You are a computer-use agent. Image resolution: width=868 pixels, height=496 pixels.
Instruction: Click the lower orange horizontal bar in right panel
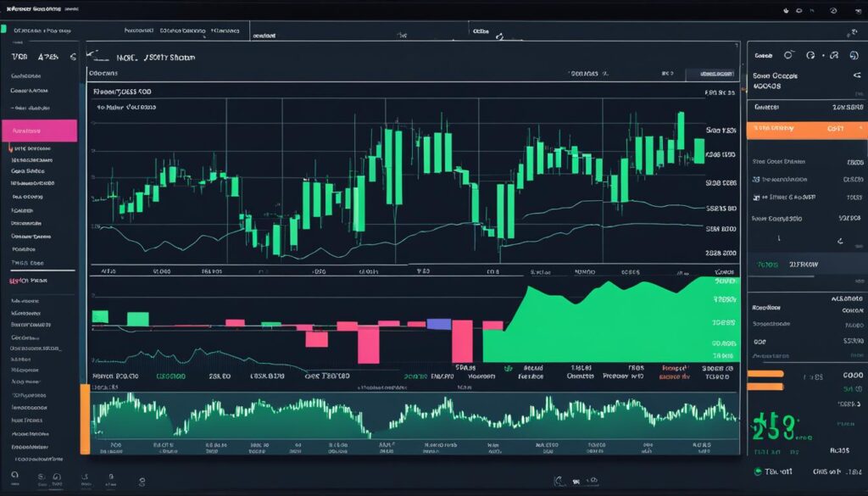[765, 387]
